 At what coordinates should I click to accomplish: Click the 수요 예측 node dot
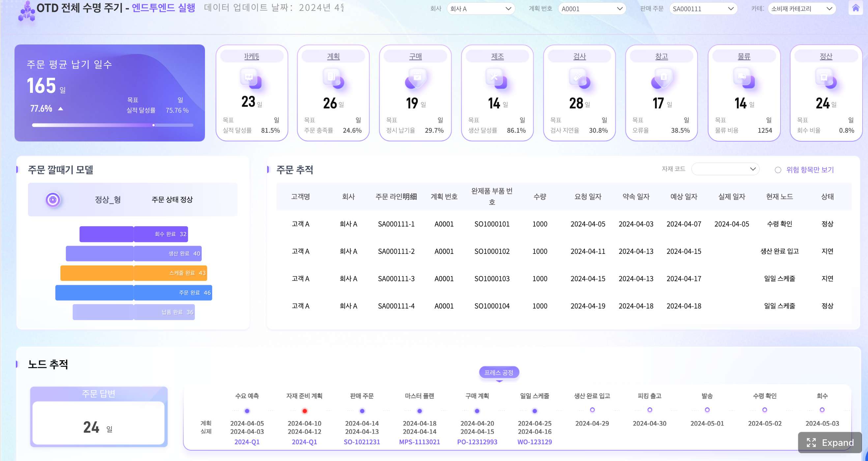(247, 411)
